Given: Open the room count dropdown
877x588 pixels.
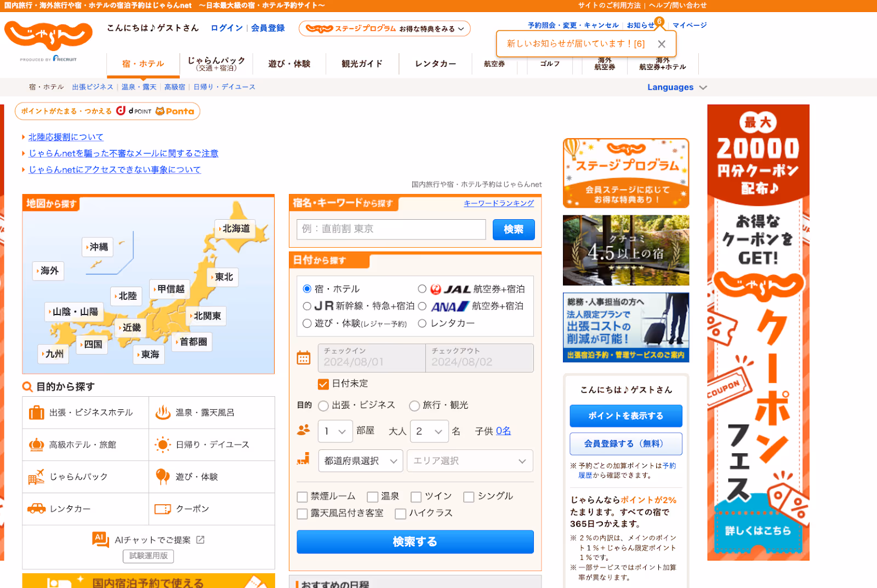Looking at the screenshot, I should point(335,431).
